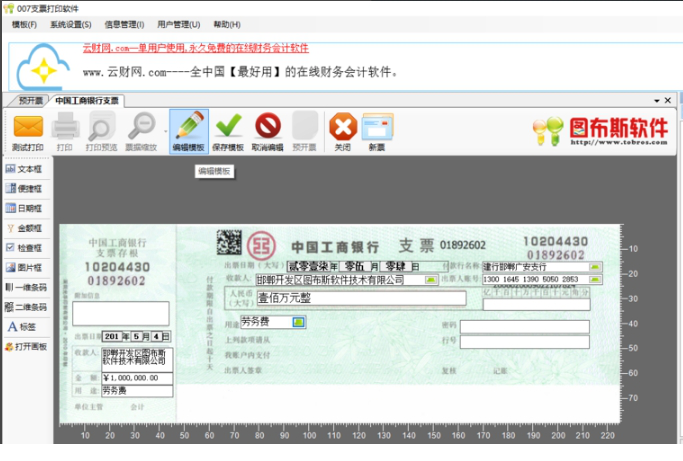This screenshot has height=461, width=683.
Task: Open the 出票人账号 green picker button
Action: (595, 279)
